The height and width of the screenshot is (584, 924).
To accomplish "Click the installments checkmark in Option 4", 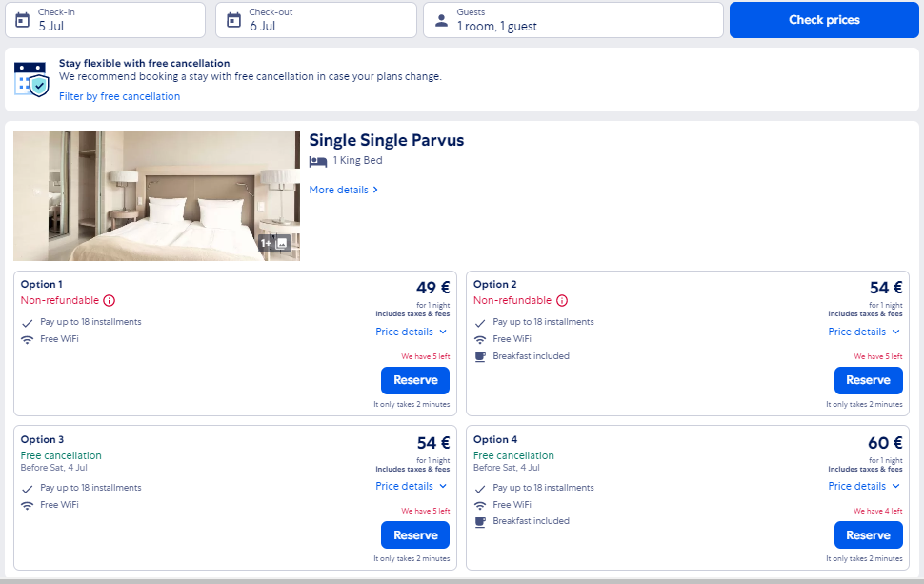I will click(x=480, y=489).
